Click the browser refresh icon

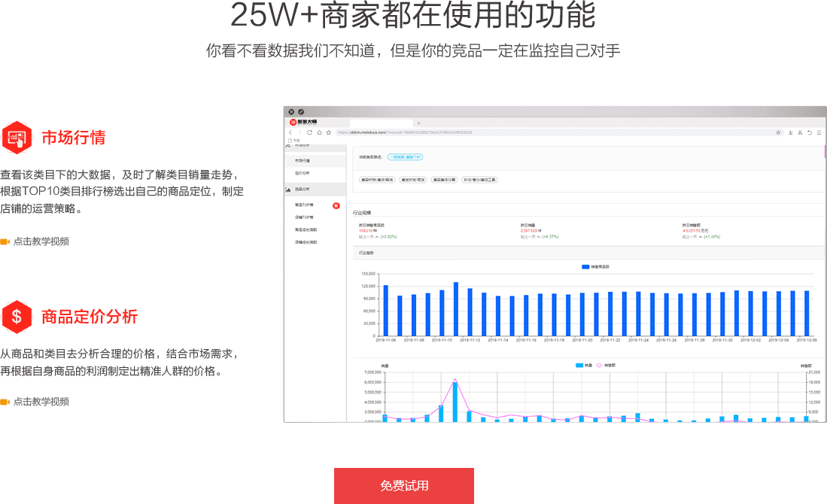coord(309,132)
